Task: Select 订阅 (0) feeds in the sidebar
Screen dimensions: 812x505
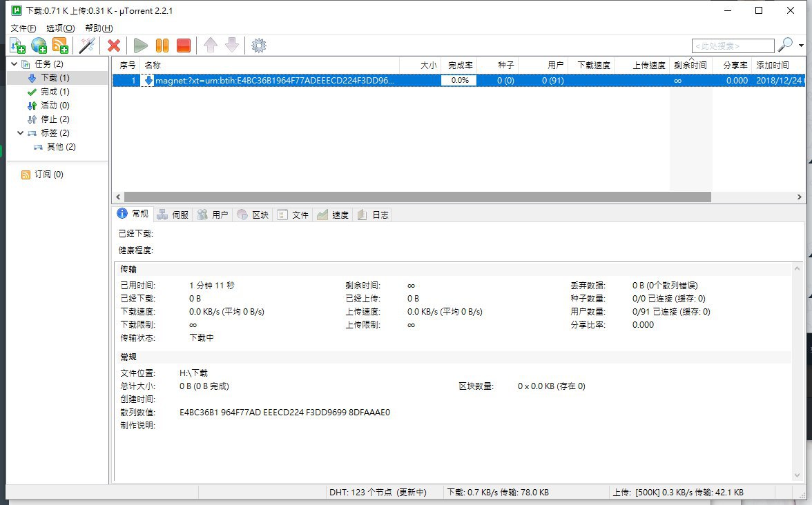Action: click(48, 175)
